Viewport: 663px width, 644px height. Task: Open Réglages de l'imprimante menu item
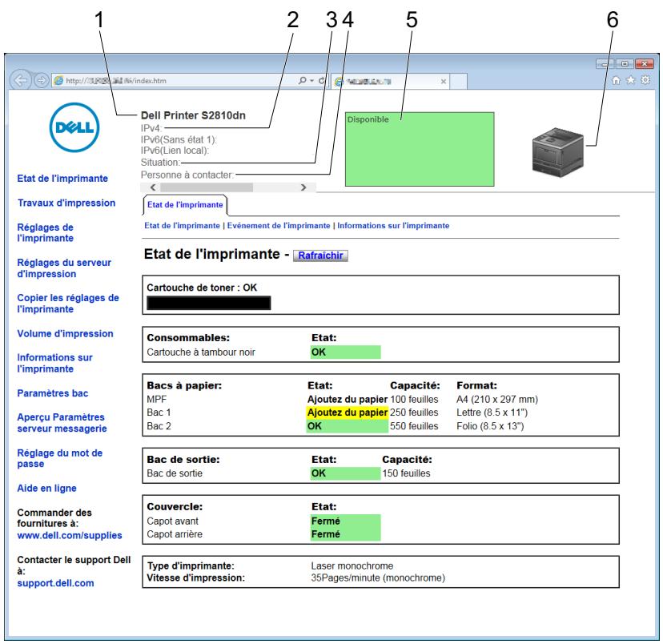coord(46,232)
